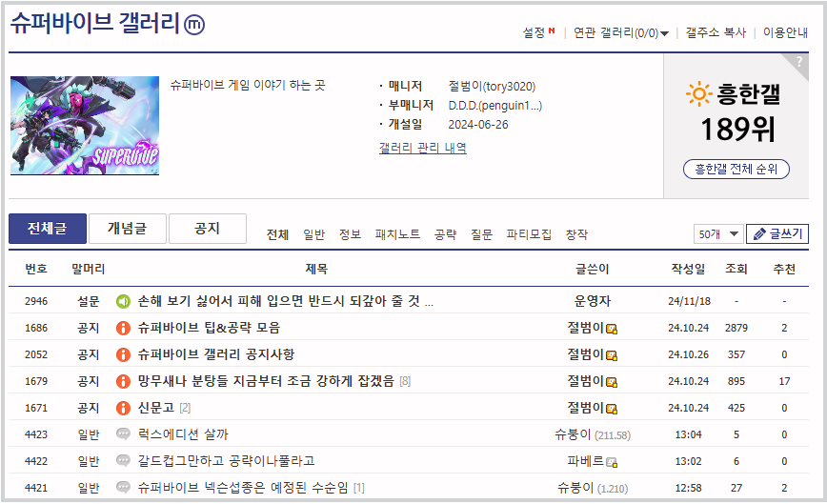This screenshot has width=827, height=504.
Task: Select the 패치노트 category filter
Action: click(x=397, y=234)
